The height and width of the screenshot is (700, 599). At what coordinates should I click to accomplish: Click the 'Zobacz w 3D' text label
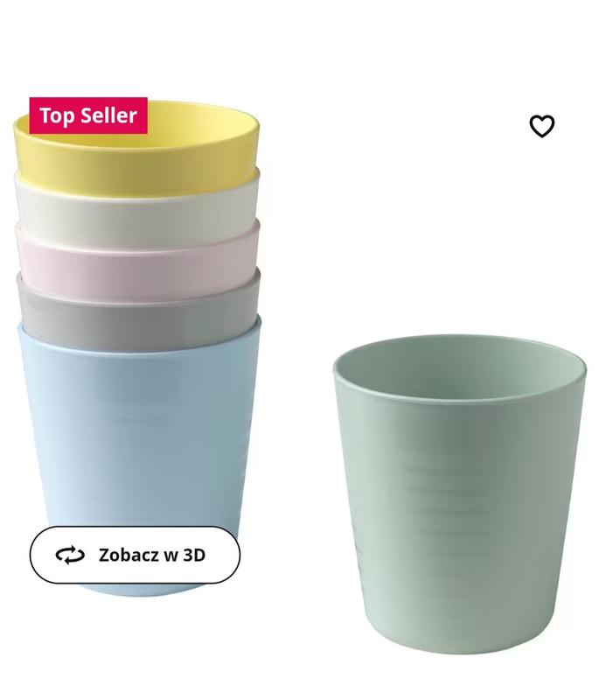152,555
